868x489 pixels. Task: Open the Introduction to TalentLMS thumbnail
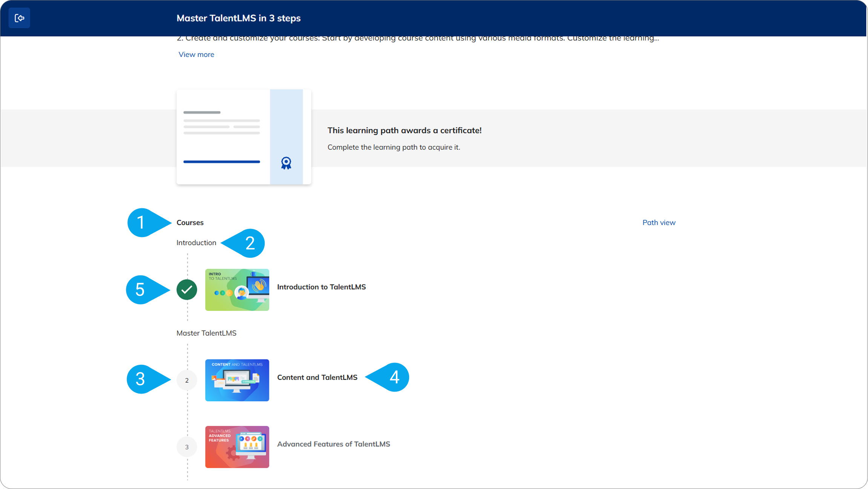coord(237,290)
